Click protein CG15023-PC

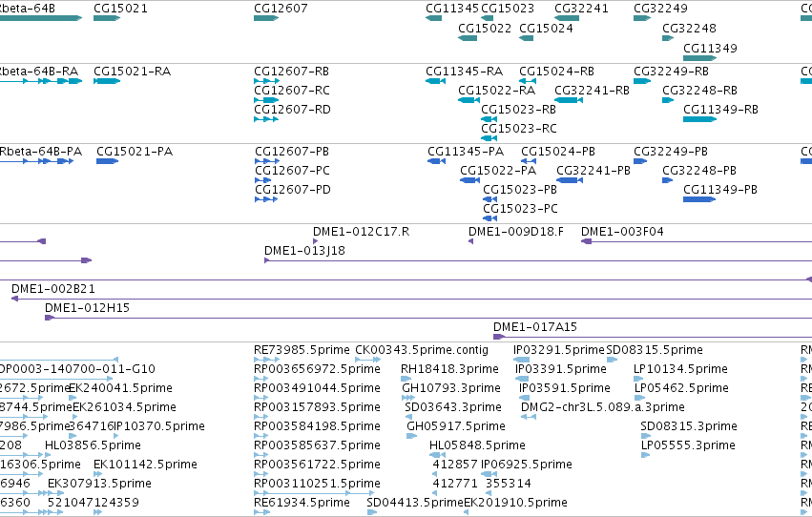(489, 218)
